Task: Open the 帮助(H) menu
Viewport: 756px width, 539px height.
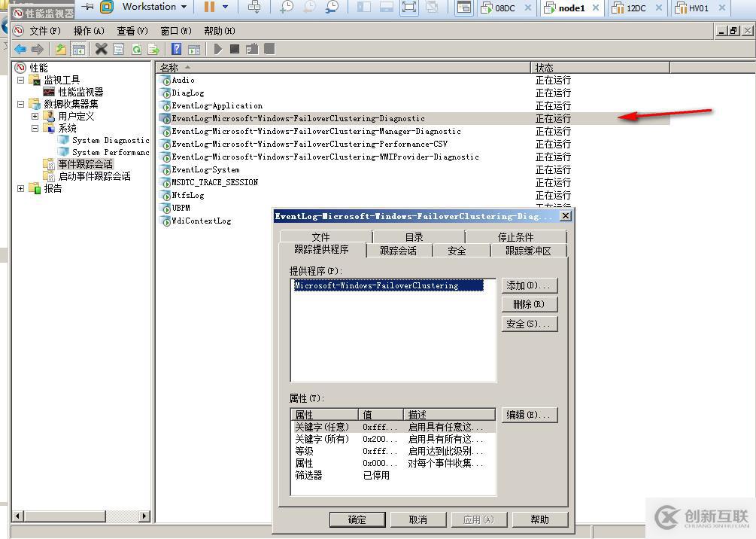Action: (220, 31)
